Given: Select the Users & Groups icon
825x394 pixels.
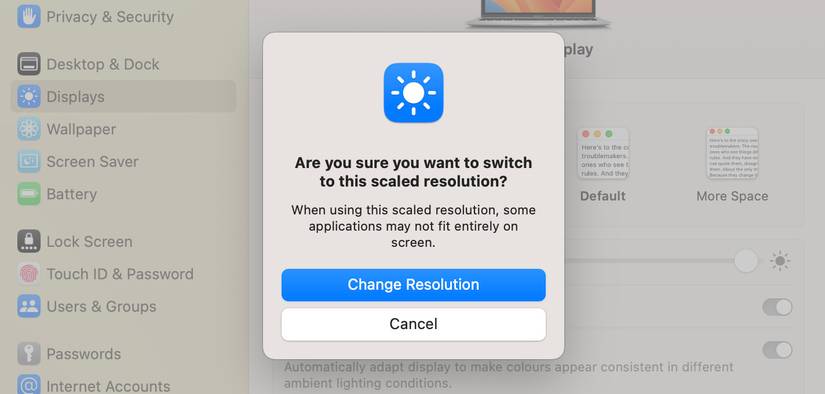Looking at the screenshot, I should pos(28,306).
